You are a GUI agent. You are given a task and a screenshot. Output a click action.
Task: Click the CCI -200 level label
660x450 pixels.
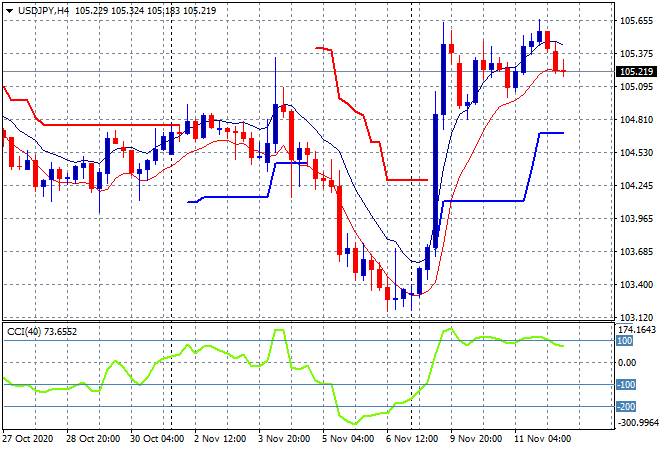626,407
